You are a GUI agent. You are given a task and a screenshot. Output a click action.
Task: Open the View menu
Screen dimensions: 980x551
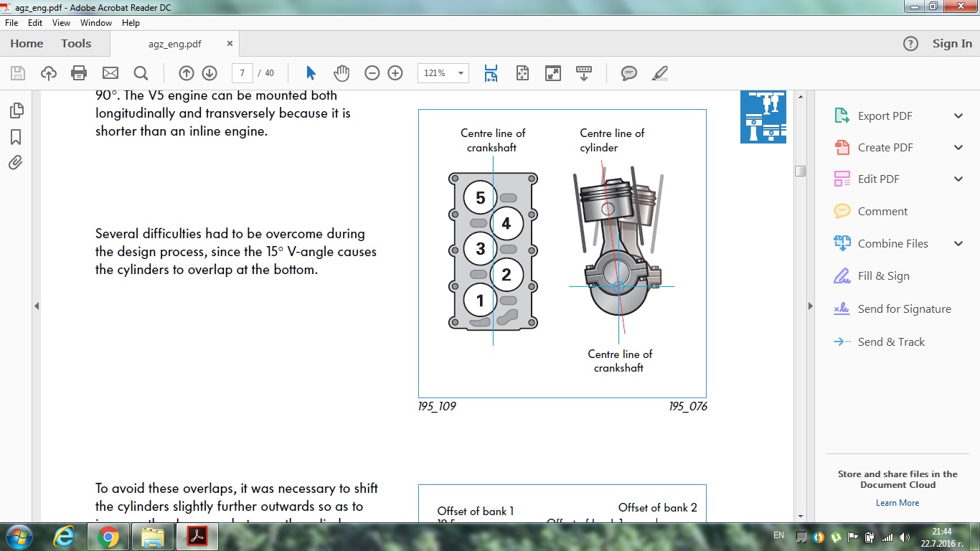tap(61, 23)
